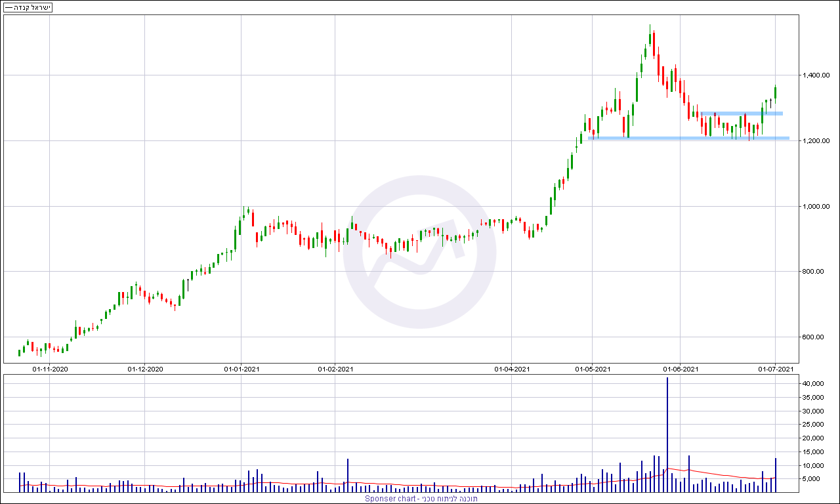Select the 01-12-2020 date label
This screenshot has width=840, height=504.
pyautogui.click(x=145, y=369)
